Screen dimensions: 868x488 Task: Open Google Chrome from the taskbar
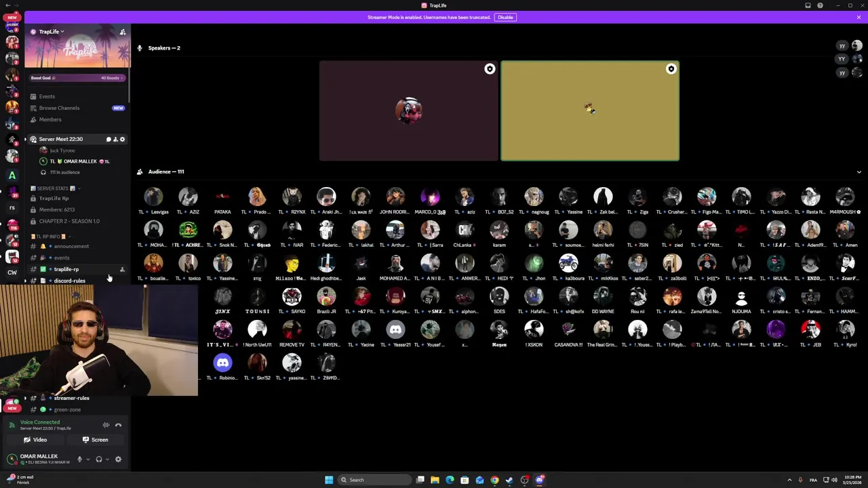(494, 480)
